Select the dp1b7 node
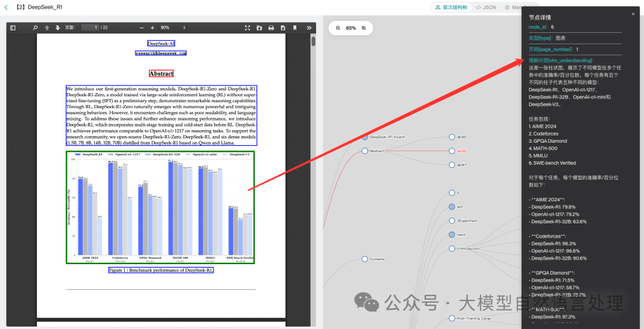 (452, 165)
